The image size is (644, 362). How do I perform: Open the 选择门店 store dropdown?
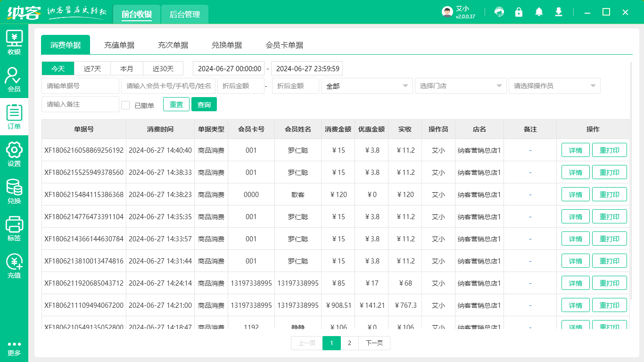(x=461, y=86)
